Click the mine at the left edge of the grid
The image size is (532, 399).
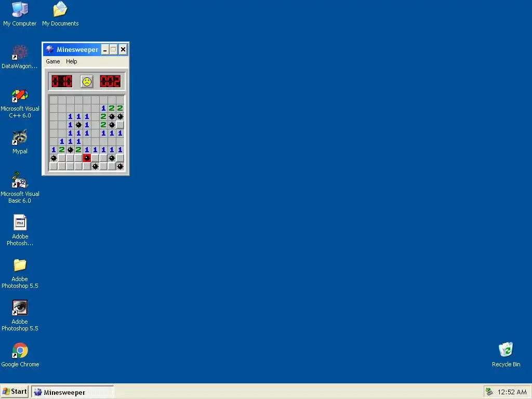[x=54, y=158]
